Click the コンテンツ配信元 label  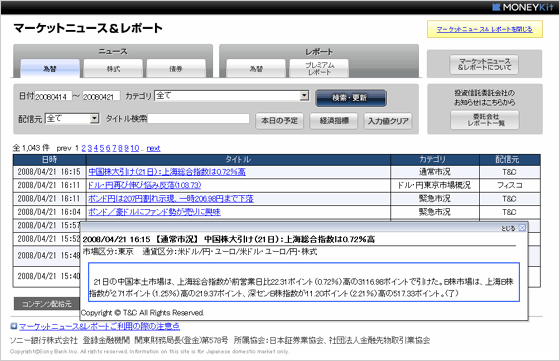coord(47,304)
